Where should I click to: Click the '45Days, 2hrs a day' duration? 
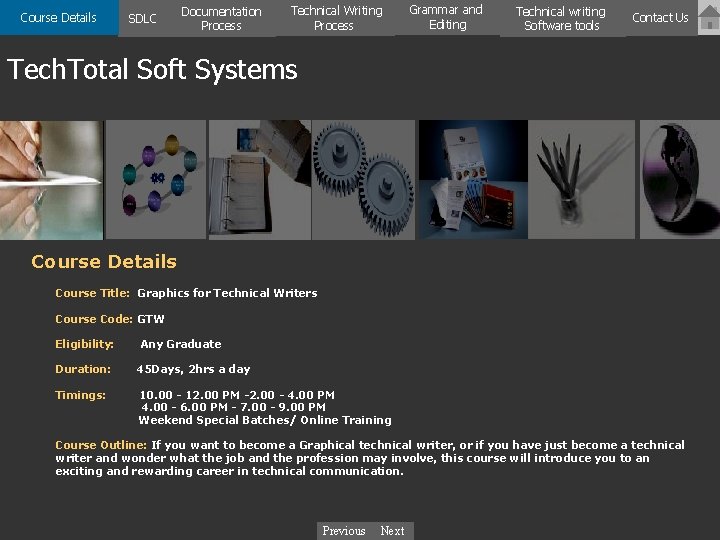click(193, 370)
